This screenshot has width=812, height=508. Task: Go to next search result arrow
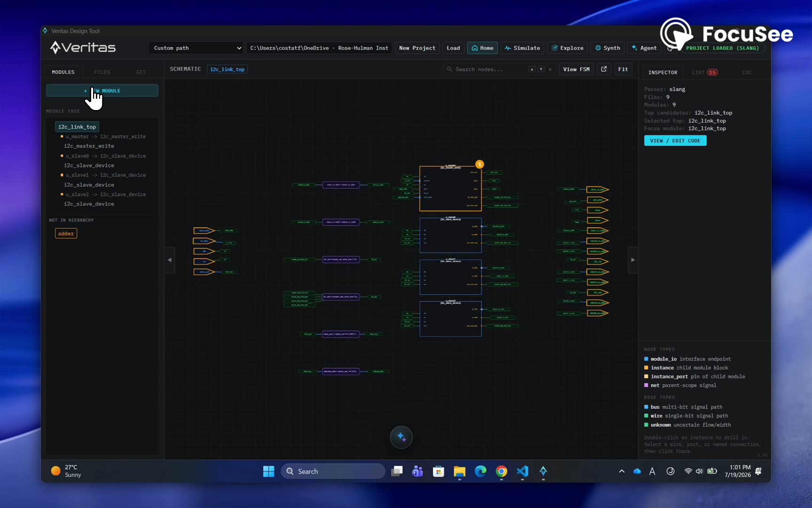point(541,69)
